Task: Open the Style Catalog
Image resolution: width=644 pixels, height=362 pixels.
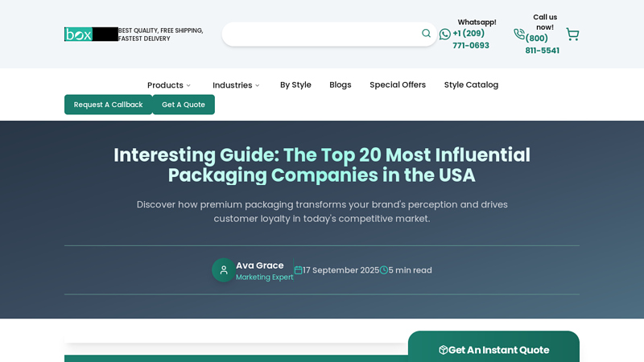Action: [471, 84]
